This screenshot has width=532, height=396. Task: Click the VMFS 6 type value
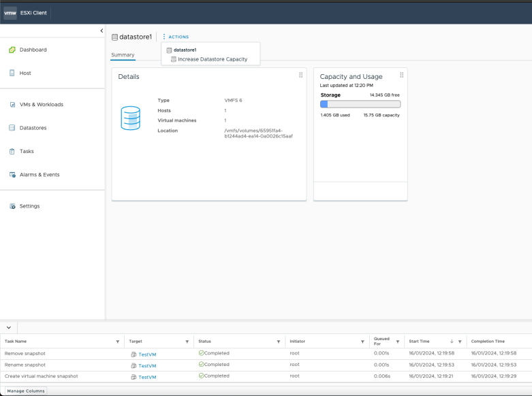(x=233, y=100)
